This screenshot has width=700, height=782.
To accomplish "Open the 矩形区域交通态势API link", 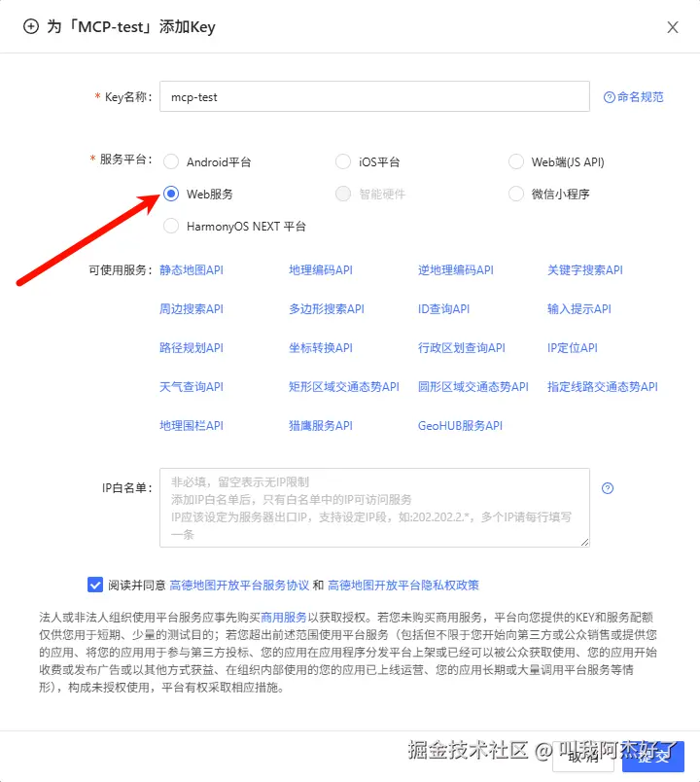I will (344, 387).
